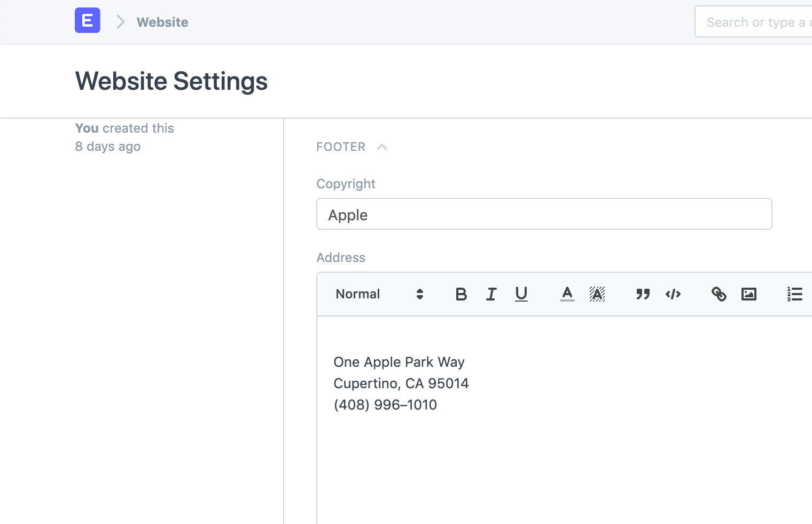Click inside the Address text area
812x524 pixels.
(x=481, y=383)
